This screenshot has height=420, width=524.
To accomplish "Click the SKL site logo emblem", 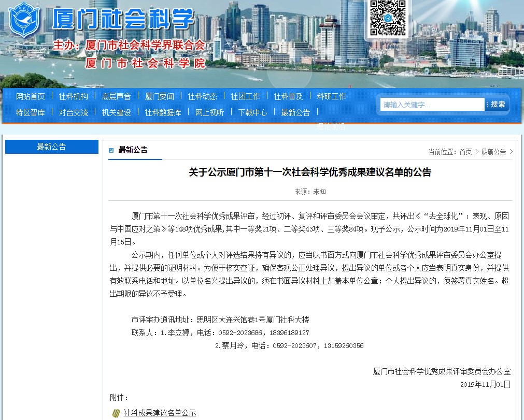I will (25, 19).
